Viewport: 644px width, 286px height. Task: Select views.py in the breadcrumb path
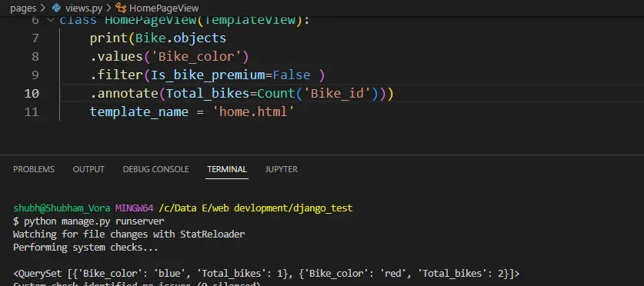point(84,8)
